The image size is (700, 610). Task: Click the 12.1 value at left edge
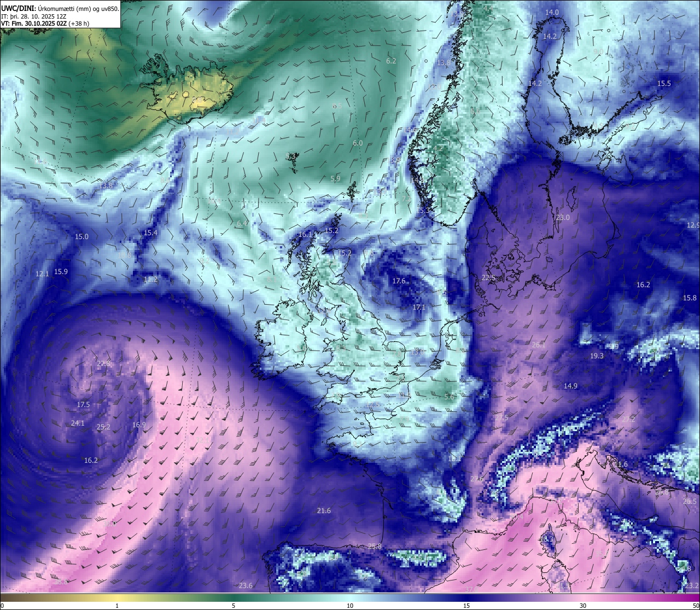(42, 274)
